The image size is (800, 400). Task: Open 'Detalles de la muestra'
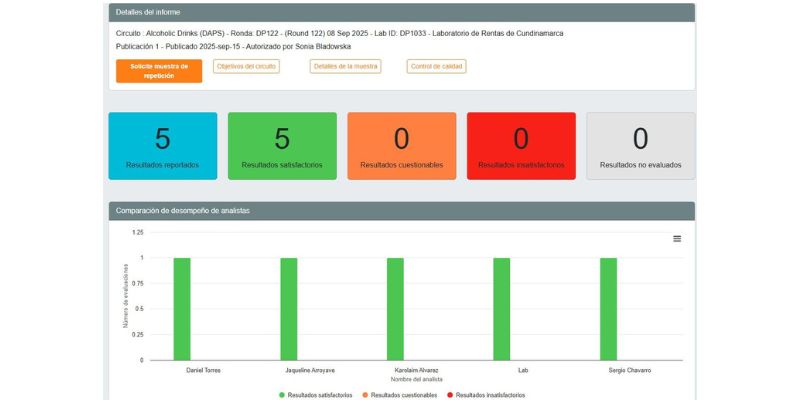345,66
